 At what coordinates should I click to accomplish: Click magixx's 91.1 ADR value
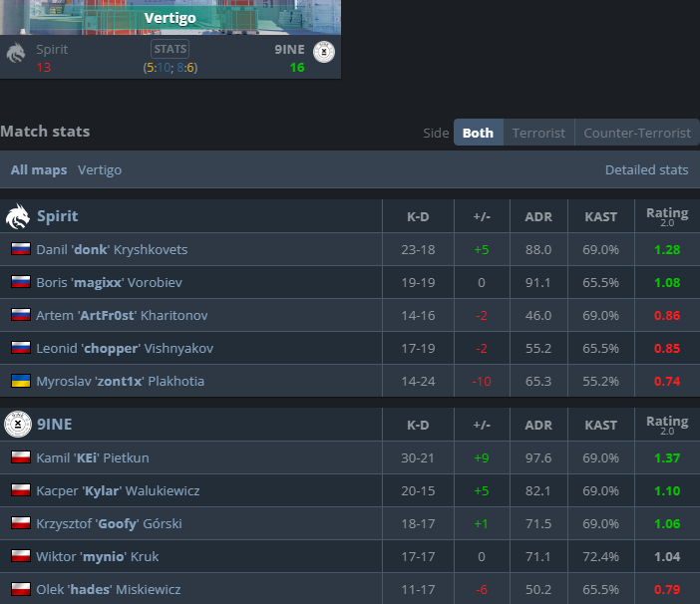pyautogui.click(x=537, y=282)
